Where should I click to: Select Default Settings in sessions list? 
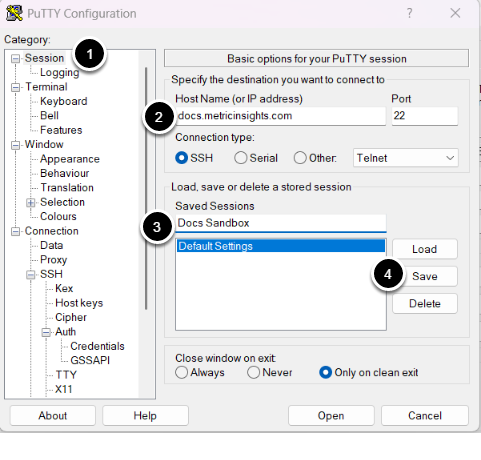(280, 246)
